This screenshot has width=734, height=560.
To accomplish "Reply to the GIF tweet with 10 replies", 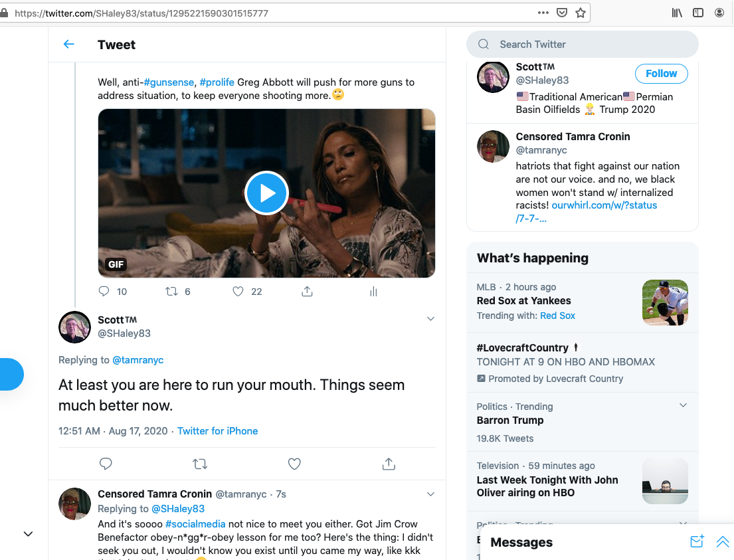I will point(104,291).
